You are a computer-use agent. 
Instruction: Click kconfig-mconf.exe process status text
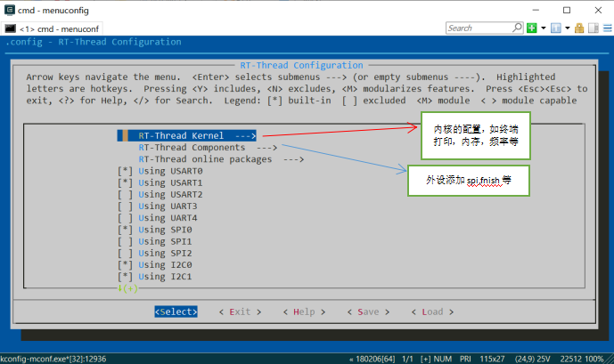53,359
